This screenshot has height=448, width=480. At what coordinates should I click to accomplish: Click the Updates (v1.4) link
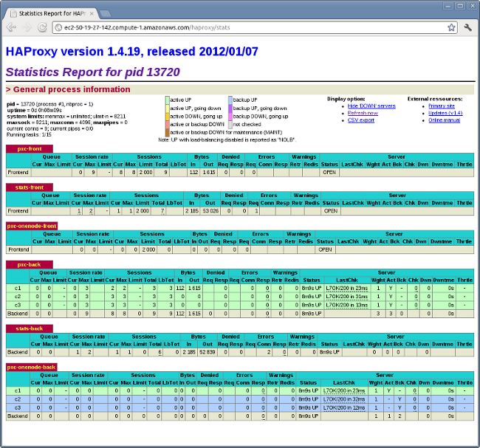[445, 112]
